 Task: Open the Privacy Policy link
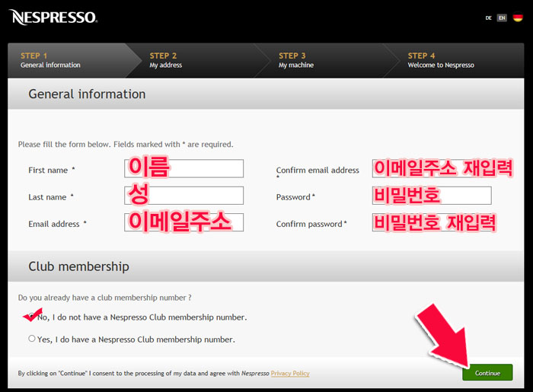click(290, 373)
